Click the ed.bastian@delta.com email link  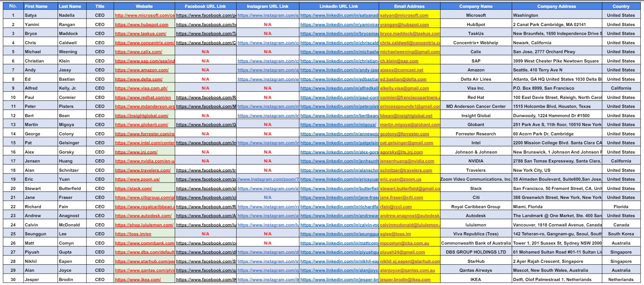[403, 79]
